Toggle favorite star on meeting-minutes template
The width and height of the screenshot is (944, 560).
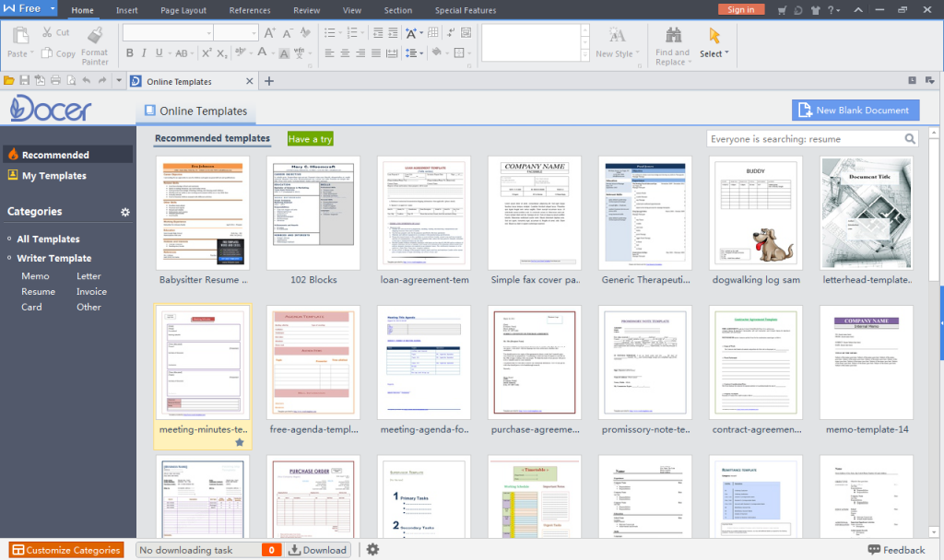[x=240, y=442]
